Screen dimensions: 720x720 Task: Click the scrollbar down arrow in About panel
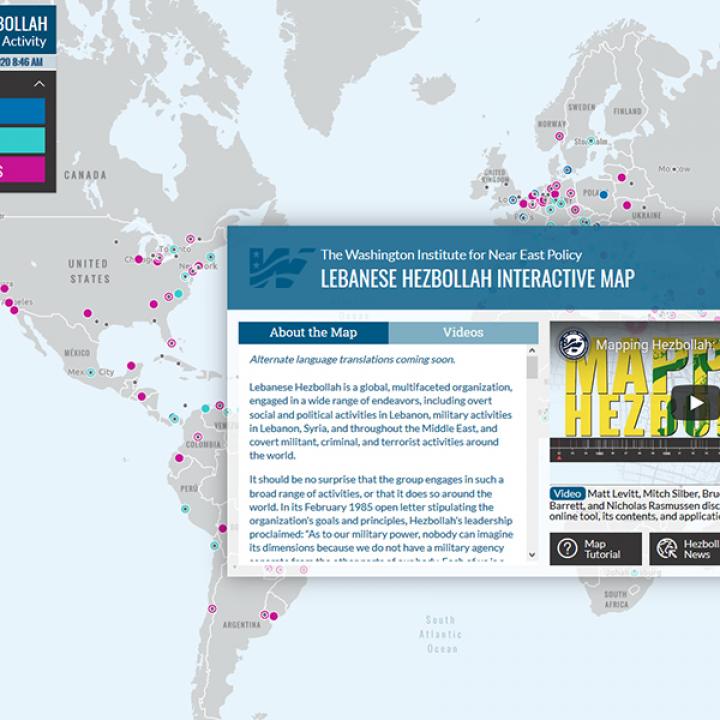[x=532, y=555]
